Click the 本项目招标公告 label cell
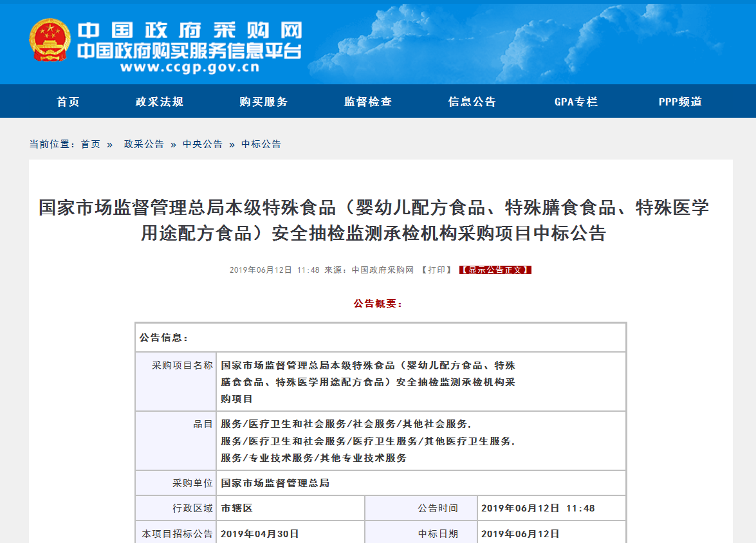756x543 pixels. tap(176, 533)
